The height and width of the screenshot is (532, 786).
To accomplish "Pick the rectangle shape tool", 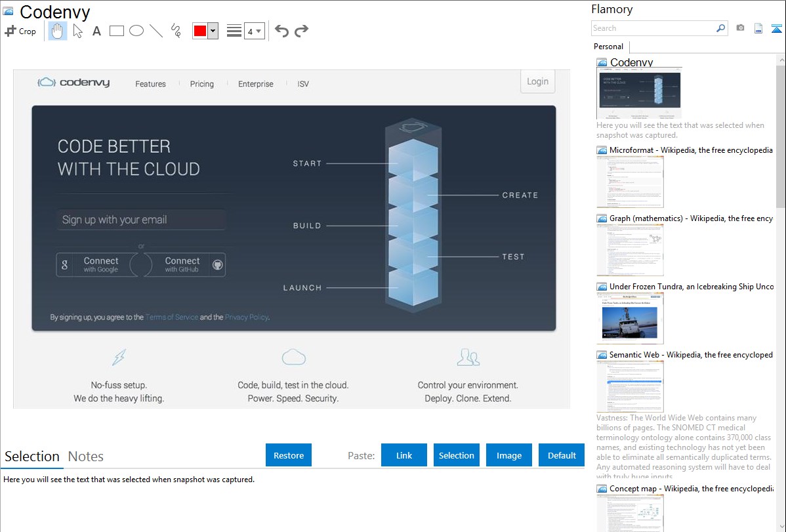I will pos(117,31).
